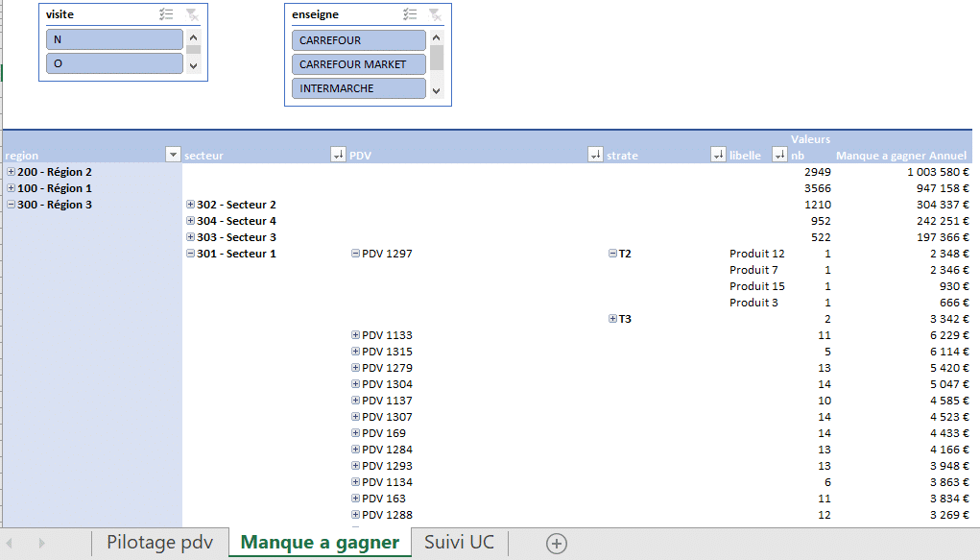Screen dimensions: 980x560
Task: Switch to the Pilotage pdv sheet
Action: point(160,543)
